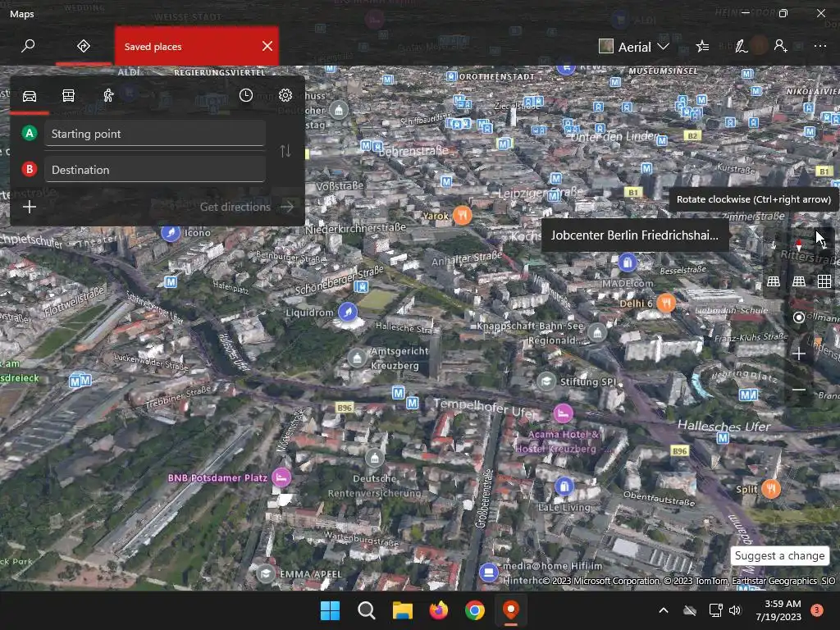The image size is (840, 630).
Task: Open File Explorer from taskbar
Action: (402, 610)
